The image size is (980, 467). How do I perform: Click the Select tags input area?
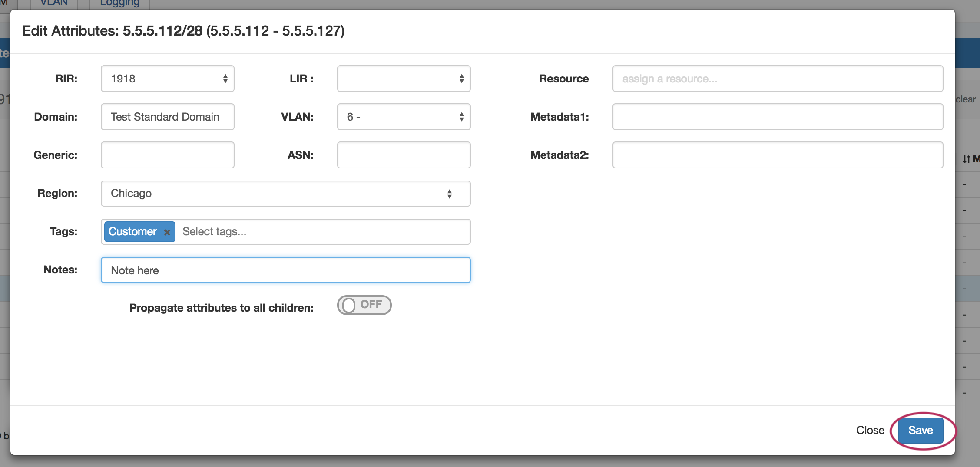[321, 232]
